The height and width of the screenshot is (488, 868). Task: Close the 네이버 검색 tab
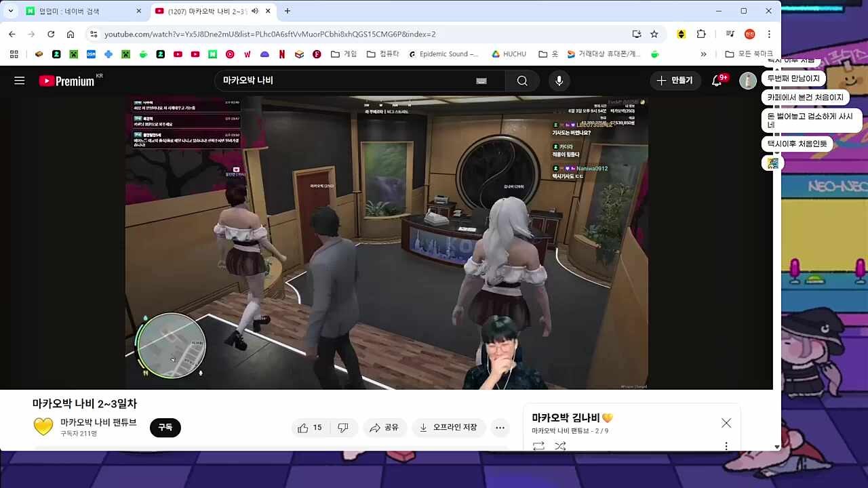pos(139,11)
